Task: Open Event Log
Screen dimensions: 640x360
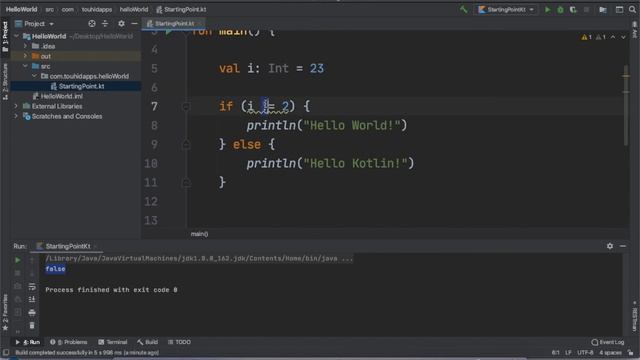Action: (x=608, y=342)
